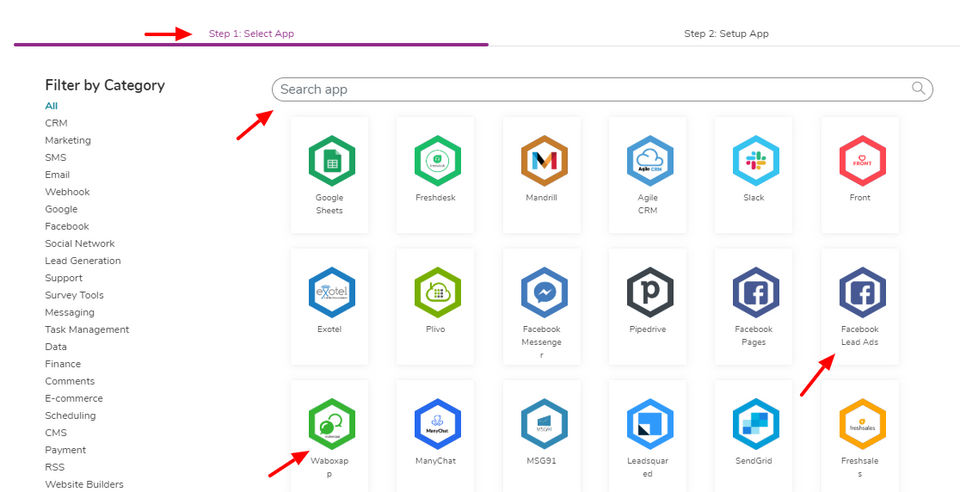
Task: Pick the MSG91 app icon
Action: pos(544,423)
